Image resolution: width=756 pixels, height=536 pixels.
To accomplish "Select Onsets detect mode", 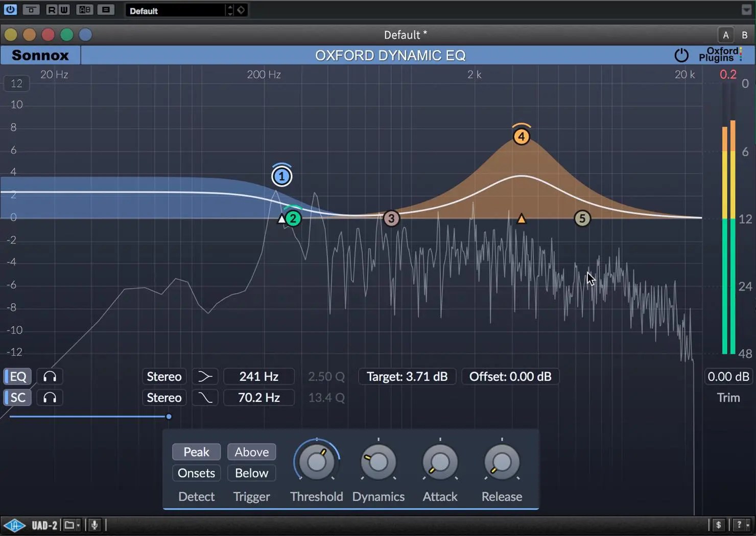I will 197,473.
